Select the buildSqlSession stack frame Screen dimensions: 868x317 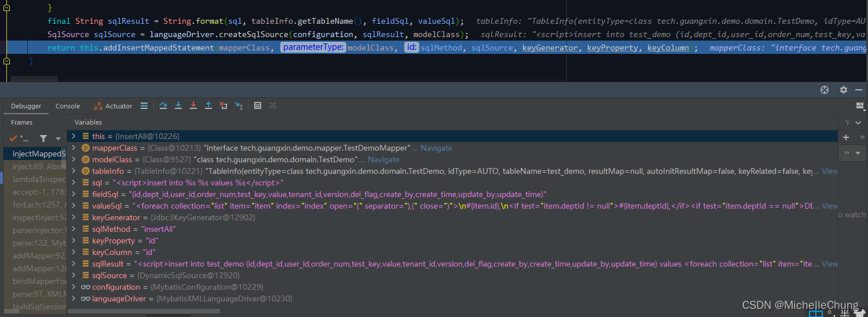(35, 307)
